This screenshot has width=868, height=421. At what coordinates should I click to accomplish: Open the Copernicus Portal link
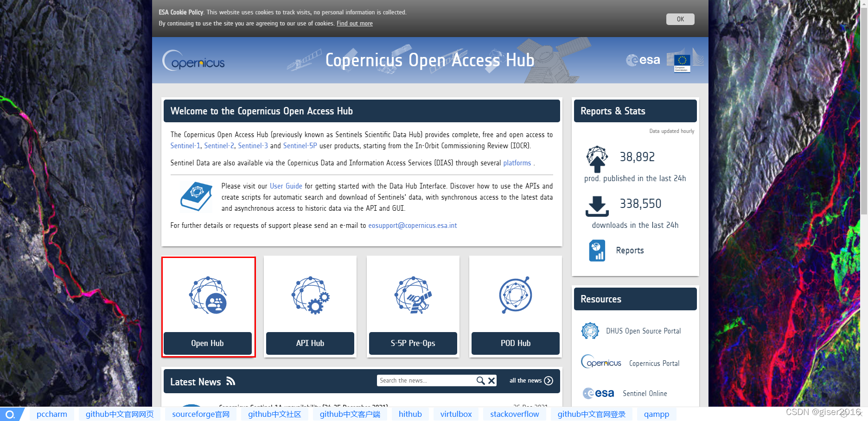click(x=654, y=364)
